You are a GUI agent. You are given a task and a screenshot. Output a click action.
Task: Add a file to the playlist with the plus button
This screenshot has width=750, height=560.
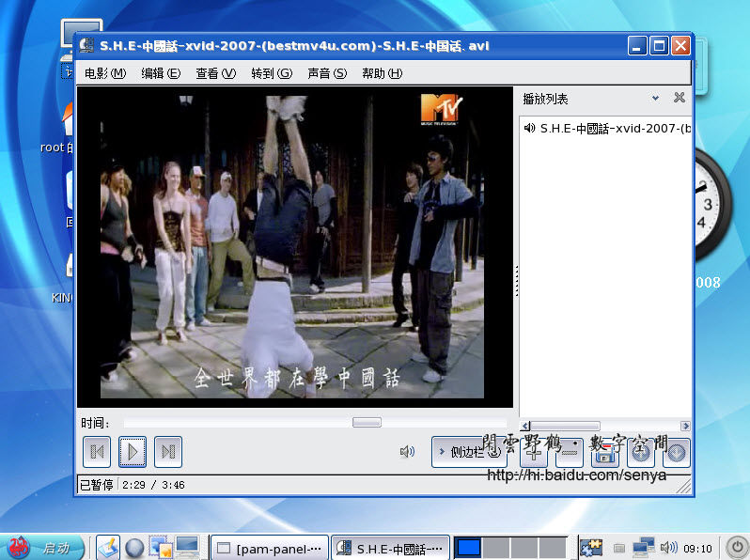[534, 452]
